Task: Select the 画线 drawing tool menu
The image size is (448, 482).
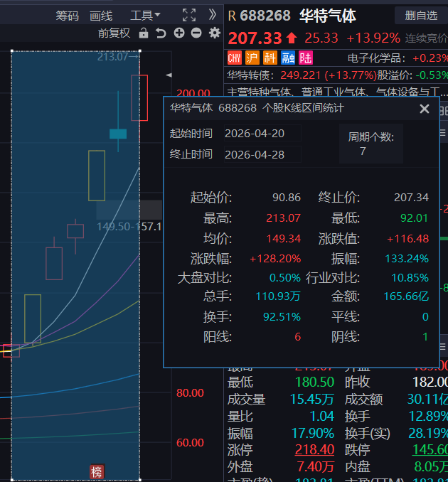Action: point(101,16)
